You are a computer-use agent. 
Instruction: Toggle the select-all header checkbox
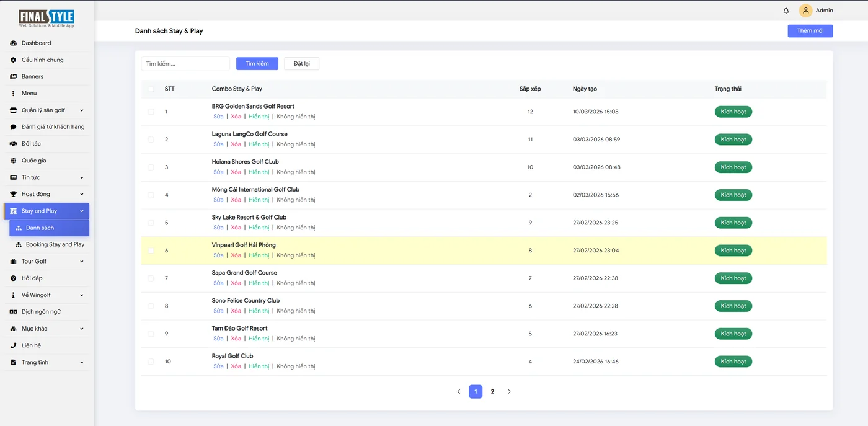tap(151, 89)
